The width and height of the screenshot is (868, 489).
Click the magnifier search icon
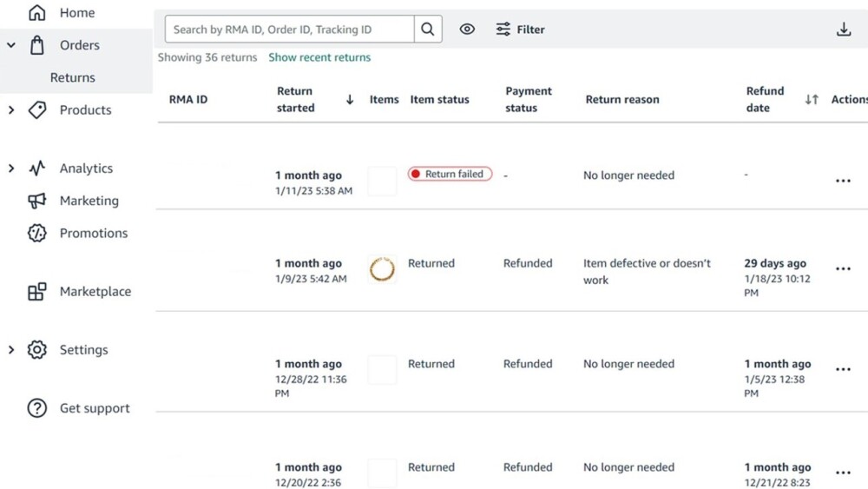pyautogui.click(x=427, y=30)
